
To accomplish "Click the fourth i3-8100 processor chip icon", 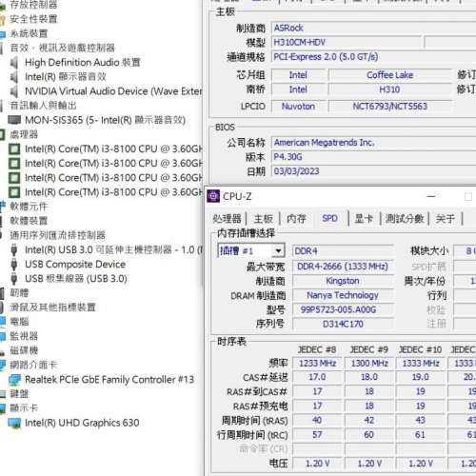I will click(14, 192).
